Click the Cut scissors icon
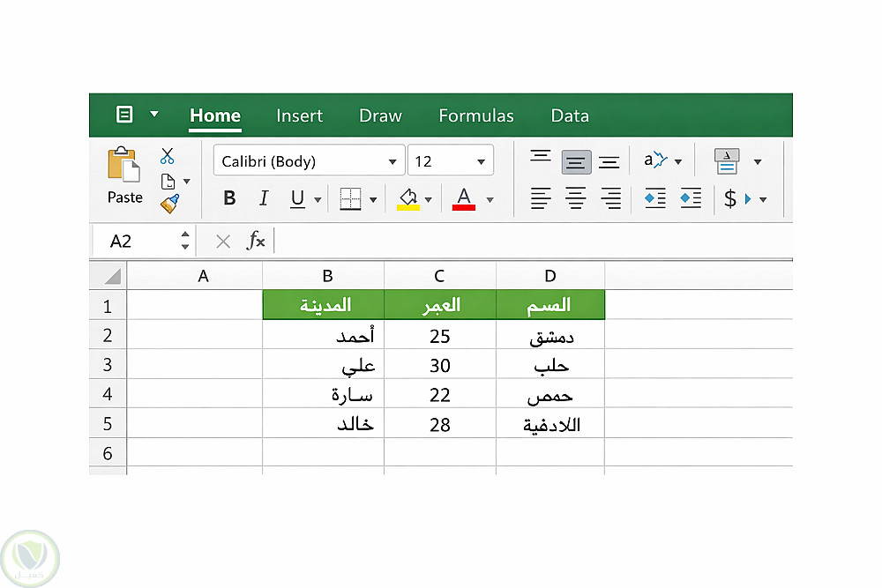Screen dimensions: 882x588 pos(167,156)
